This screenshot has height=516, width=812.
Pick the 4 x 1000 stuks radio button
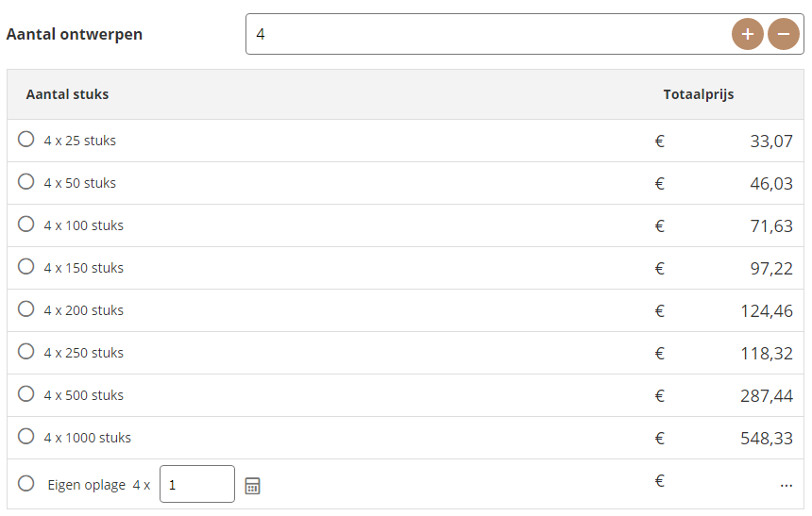tap(26, 437)
